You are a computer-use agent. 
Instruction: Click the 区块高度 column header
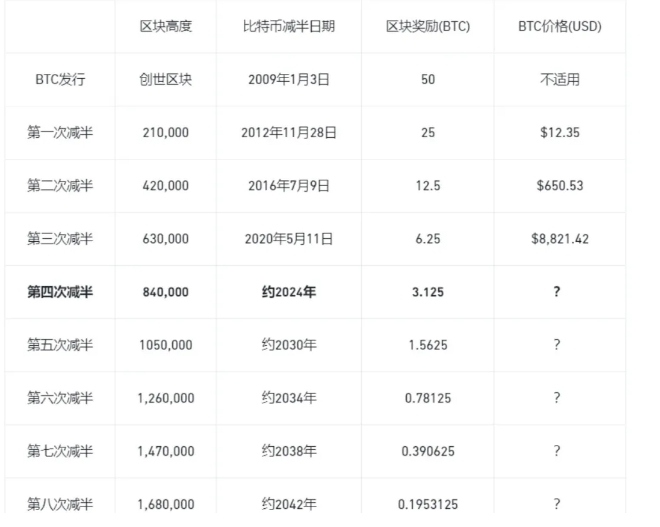pyautogui.click(x=166, y=27)
